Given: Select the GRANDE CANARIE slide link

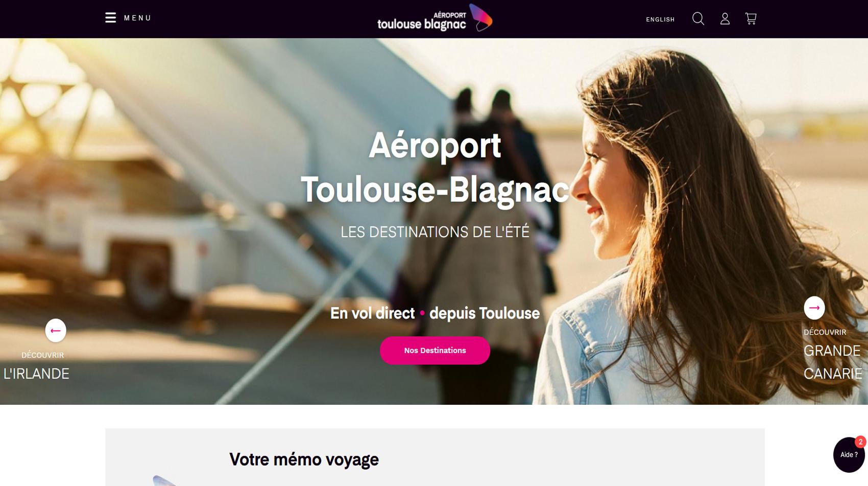Looking at the screenshot, I should coord(833,362).
